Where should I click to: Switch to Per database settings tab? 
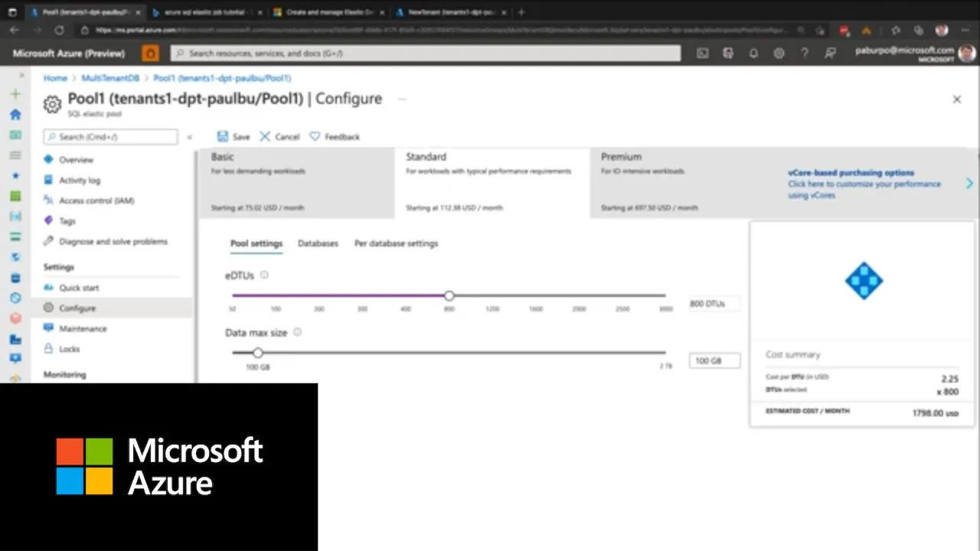click(x=396, y=243)
